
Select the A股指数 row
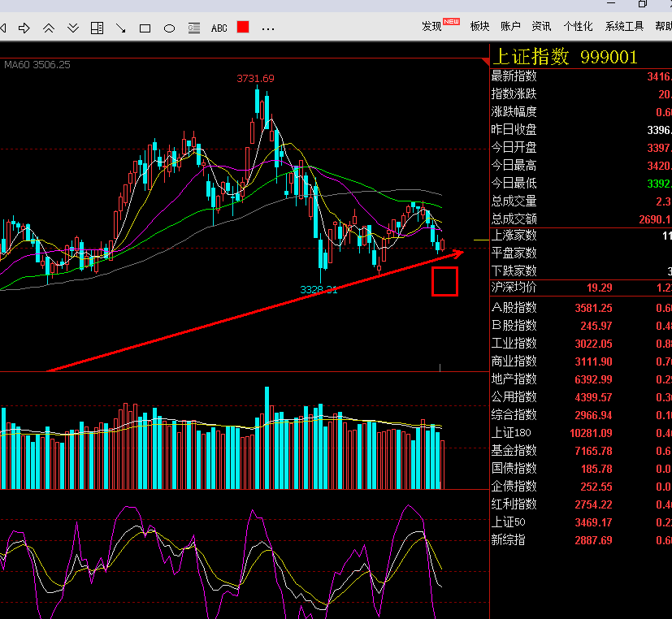pos(581,308)
